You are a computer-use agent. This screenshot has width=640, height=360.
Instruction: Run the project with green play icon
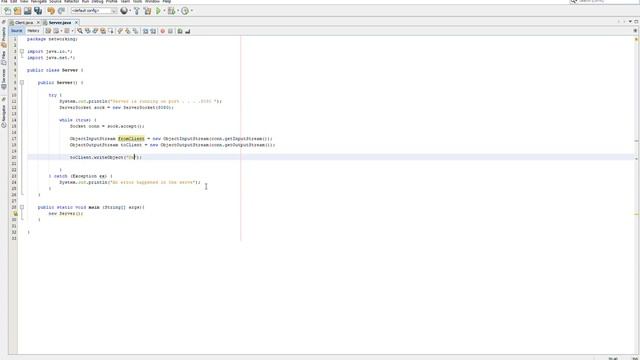158,11
